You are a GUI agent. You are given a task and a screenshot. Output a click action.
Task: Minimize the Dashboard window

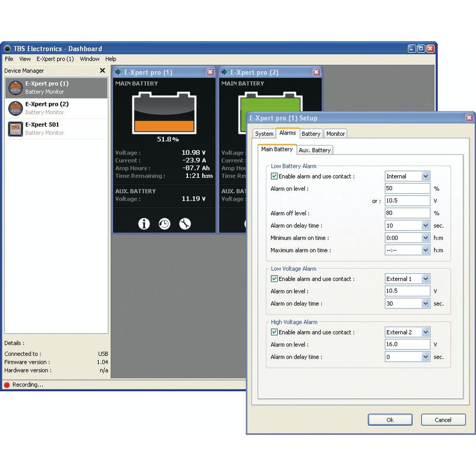(412, 49)
